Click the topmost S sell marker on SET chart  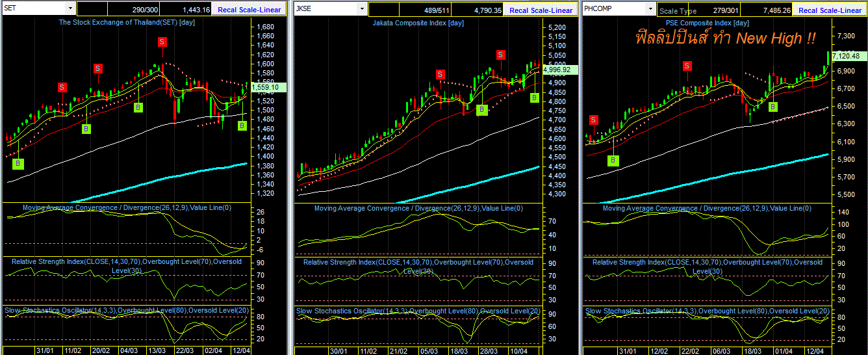(x=162, y=42)
